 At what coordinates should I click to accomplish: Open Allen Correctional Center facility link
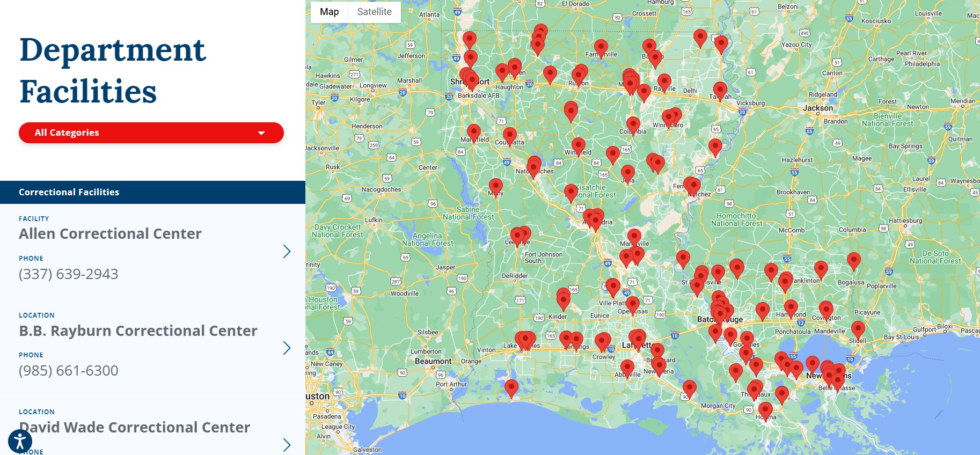click(x=110, y=234)
